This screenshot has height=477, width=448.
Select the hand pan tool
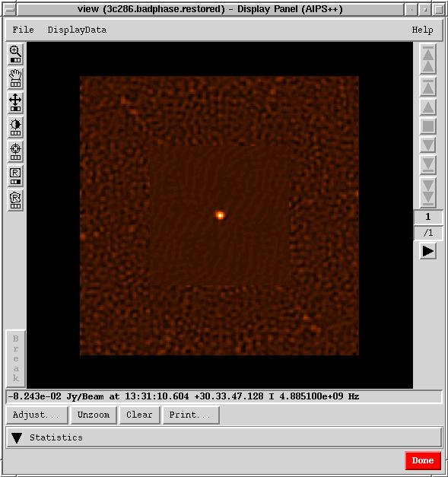click(15, 78)
